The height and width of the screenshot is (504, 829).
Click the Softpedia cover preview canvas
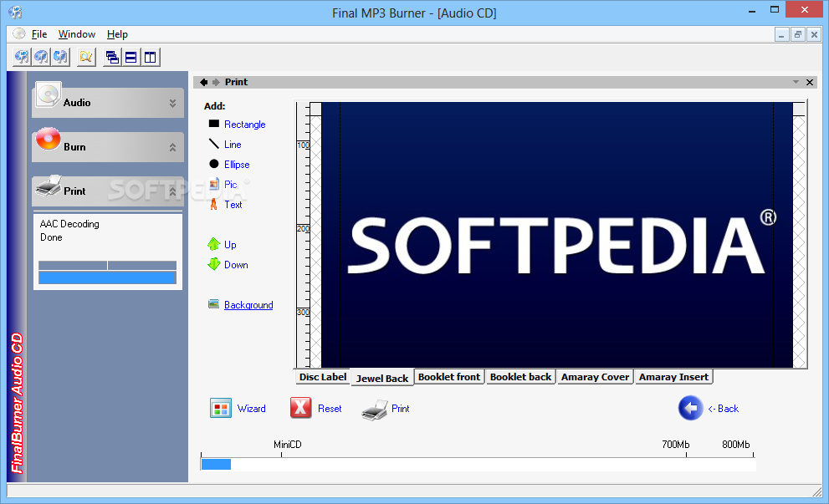pos(557,235)
